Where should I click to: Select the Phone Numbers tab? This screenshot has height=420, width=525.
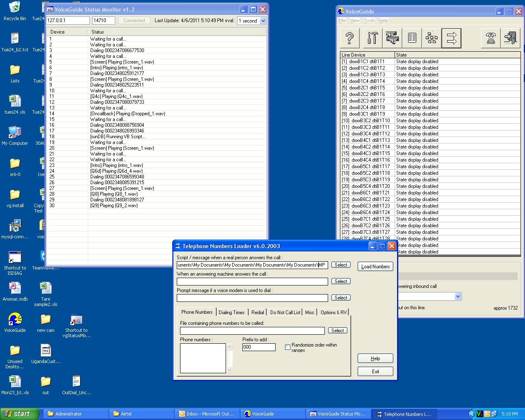click(197, 312)
